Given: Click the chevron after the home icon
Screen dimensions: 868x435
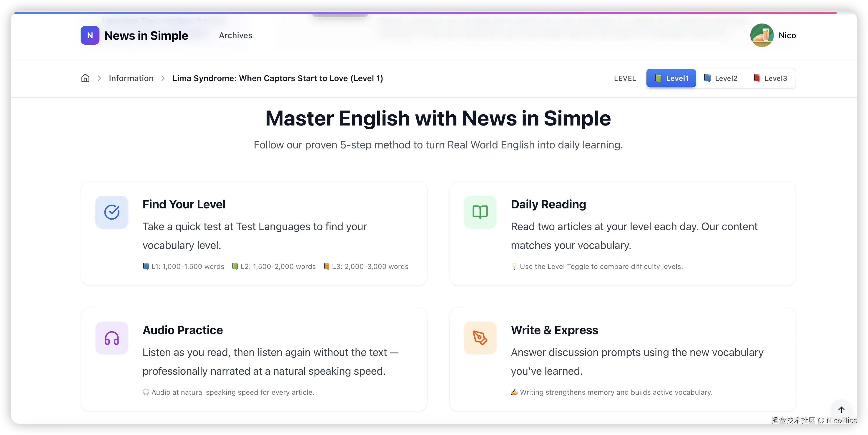Looking at the screenshot, I should [x=99, y=78].
